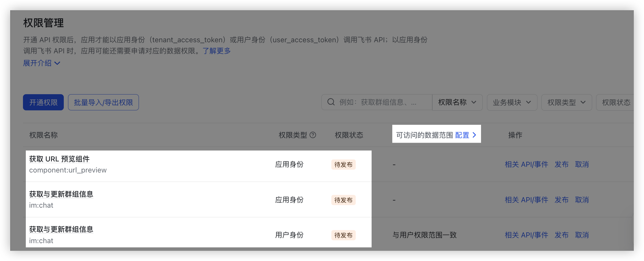Click 取消 for 获取 URL 预览组件
The width and height of the screenshot is (644, 261).
[582, 165]
